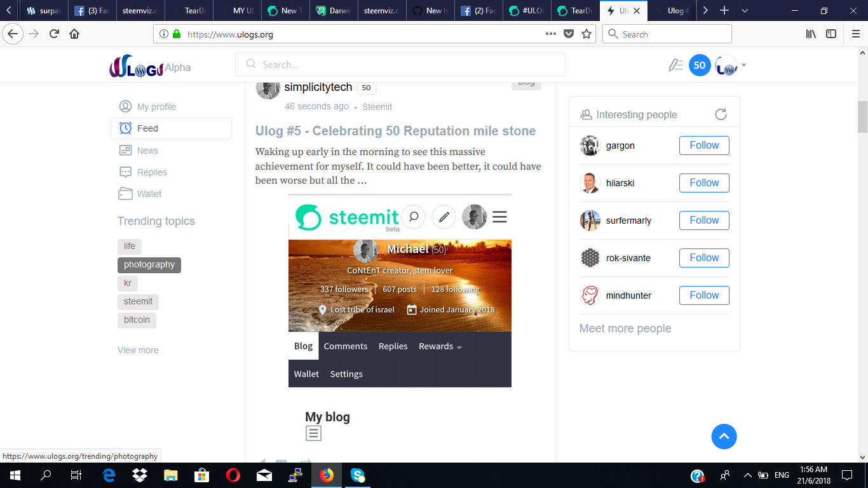The width and height of the screenshot is (868, 488).
Task: Open the write post pencil icon
Action: pos(675,65)
